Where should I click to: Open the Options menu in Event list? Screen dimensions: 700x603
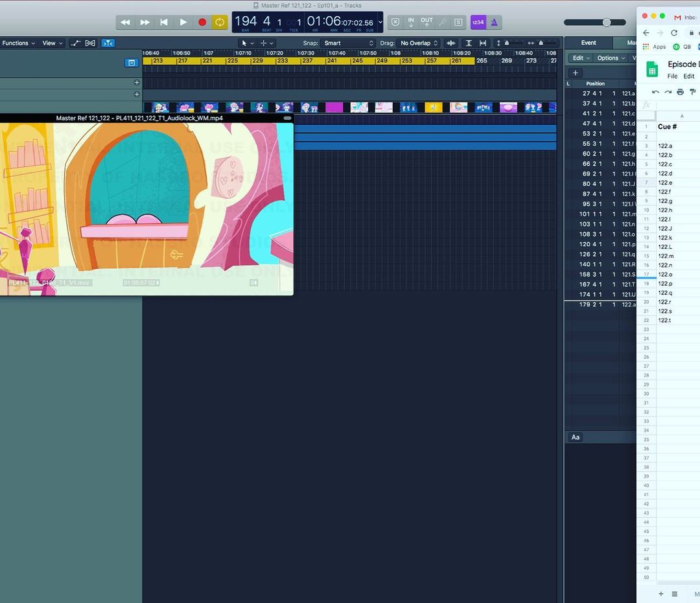coord(611,58)
